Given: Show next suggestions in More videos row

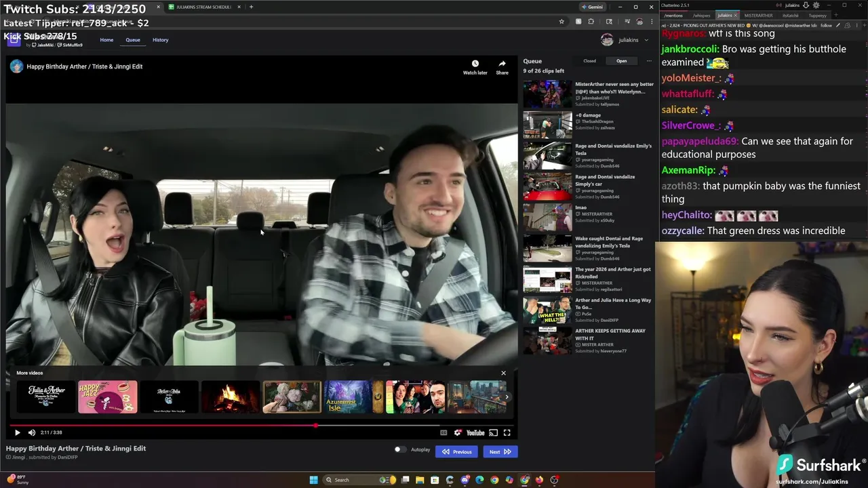Looking at the screenshot, I should 507,397.
